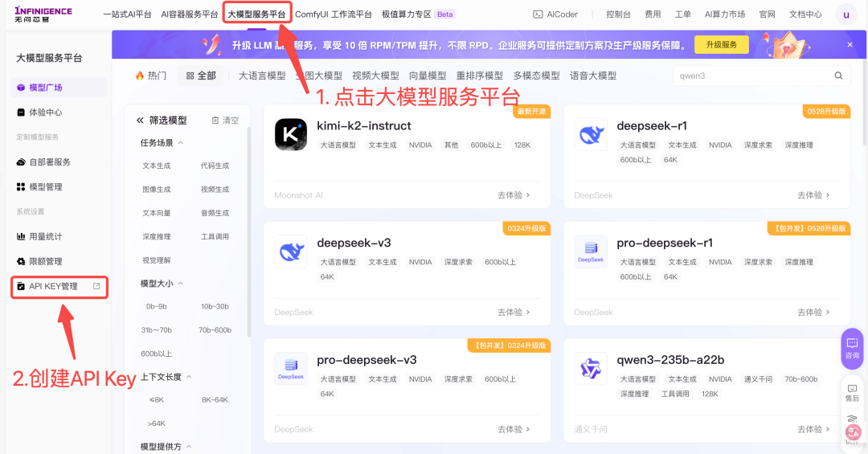
Task: Collapse the 模型提供方 filter section
Action: 189,446
